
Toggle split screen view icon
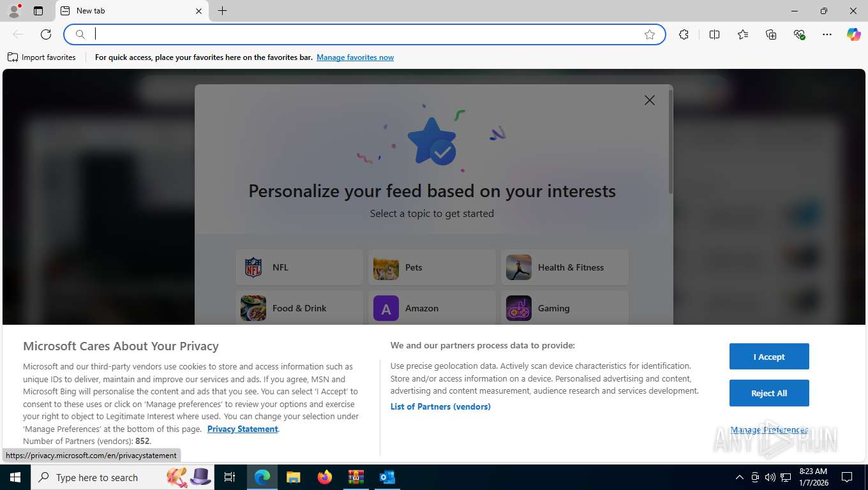(714, 34)
